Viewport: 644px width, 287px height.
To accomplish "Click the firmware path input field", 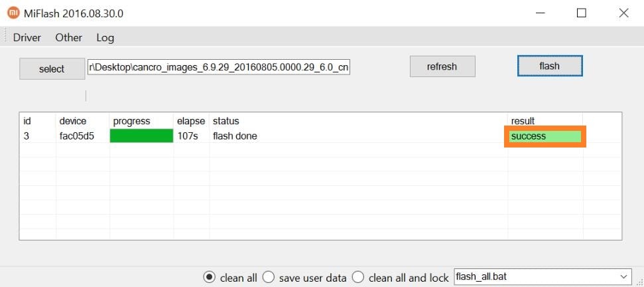I will [219, 68].
